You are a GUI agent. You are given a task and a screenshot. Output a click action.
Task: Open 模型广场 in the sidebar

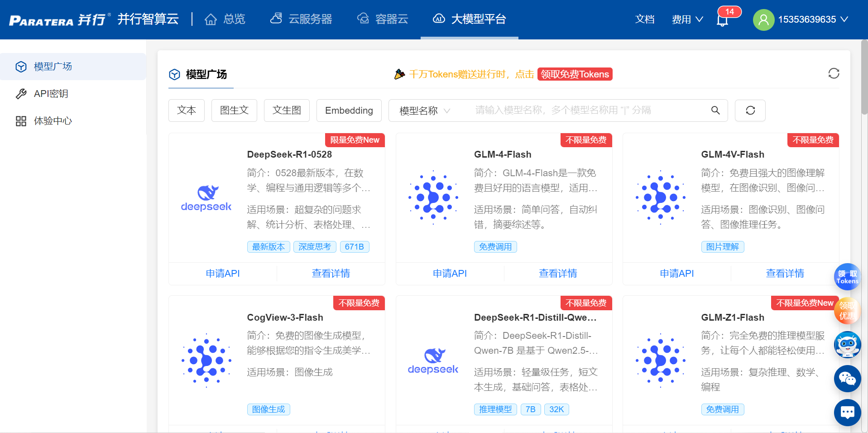coord(73,67)
